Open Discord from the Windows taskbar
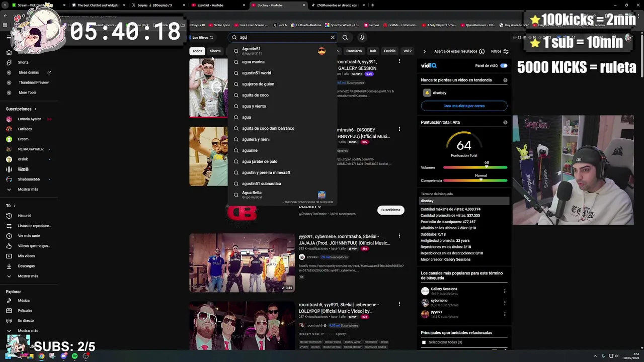The height and width of the screenshot is (362, 644). coord(63,356)
